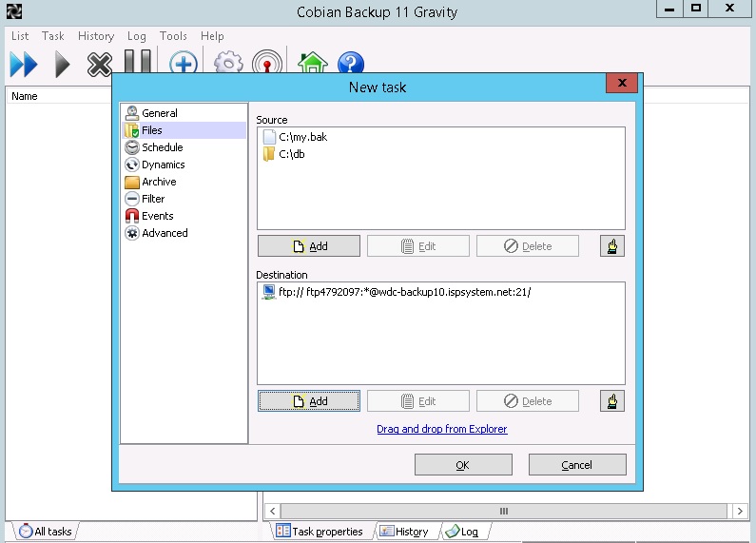This screenshot has height=543, width=756.
Task: Open the Tools menu
Action: pyautogui.click(x=173, y=36)
